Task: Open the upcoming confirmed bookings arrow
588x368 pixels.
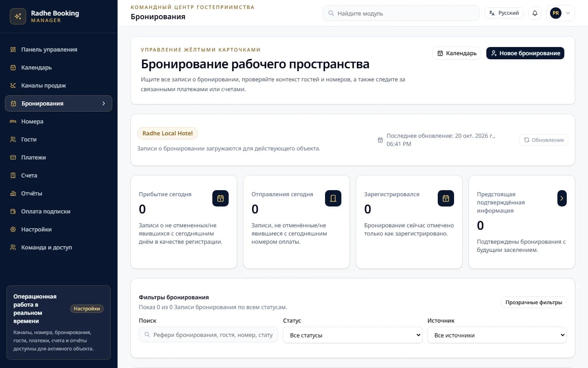Action: point(562,198)
